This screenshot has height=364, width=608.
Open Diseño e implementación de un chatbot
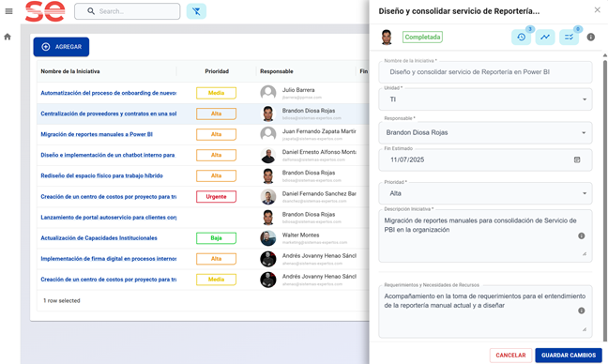[108, 155]
